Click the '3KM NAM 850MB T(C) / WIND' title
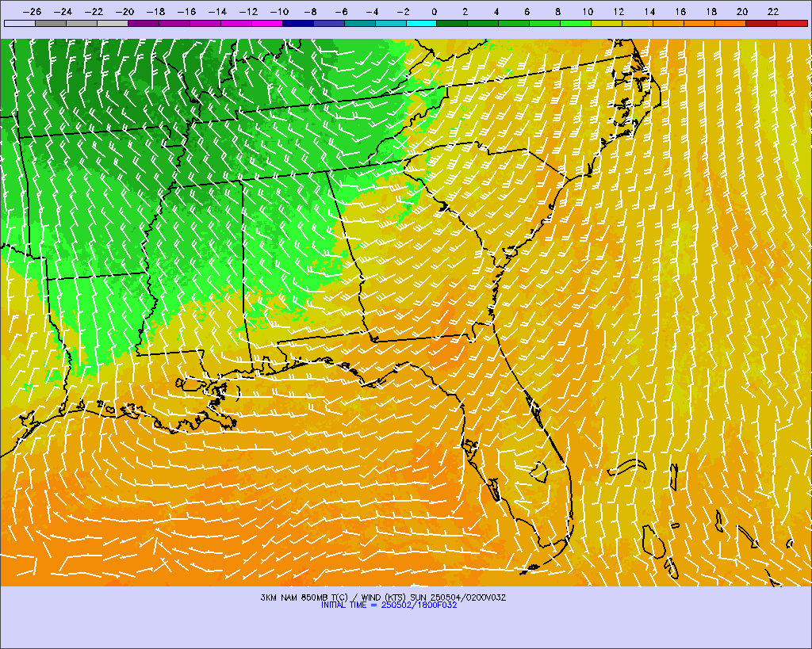Image resolution: width=812 pixels, height=649 pixels. coord(320,597)
